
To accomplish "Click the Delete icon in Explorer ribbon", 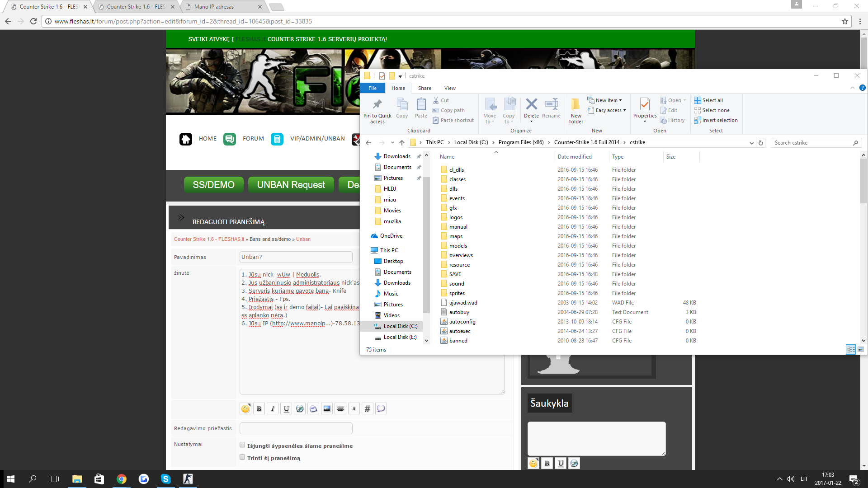I will (x=531, y=105).
